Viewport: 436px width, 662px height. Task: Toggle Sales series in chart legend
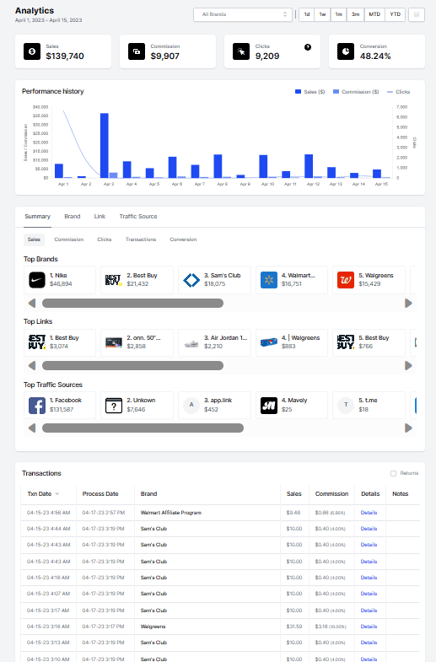coord(310,92)
